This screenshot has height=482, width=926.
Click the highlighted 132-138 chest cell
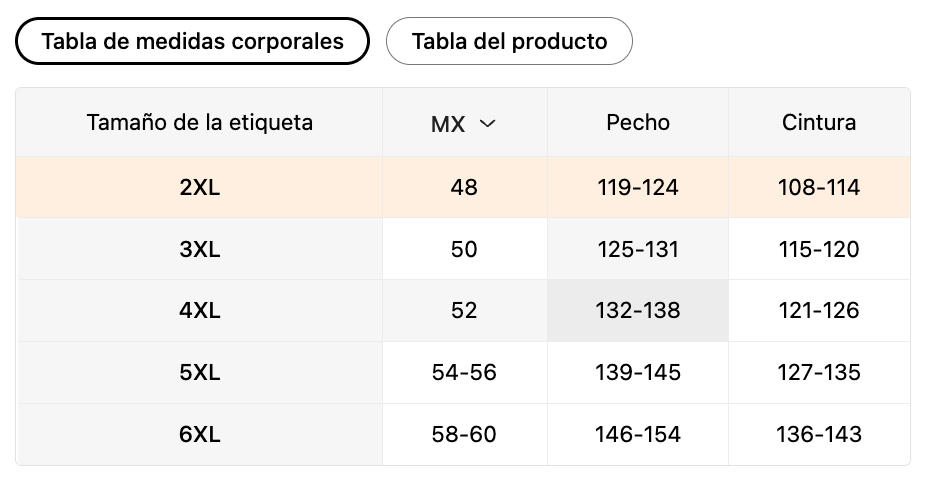pyautogui.click(x=638, y=310)
